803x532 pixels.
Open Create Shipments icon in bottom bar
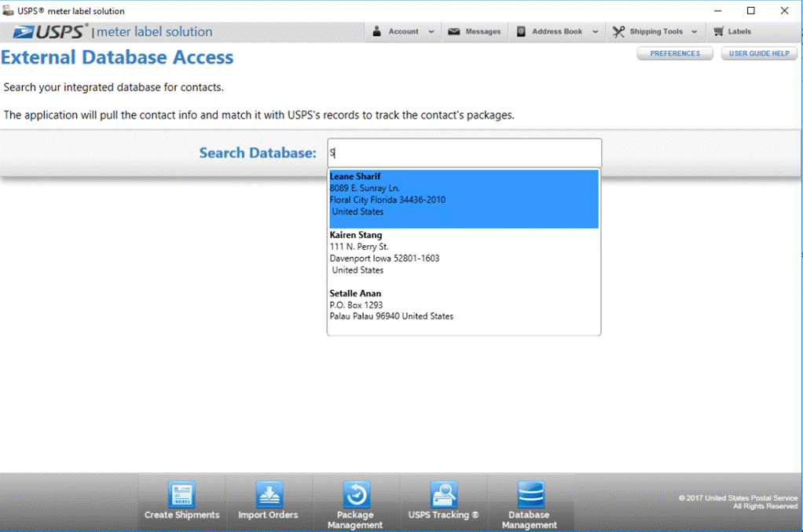181,494
